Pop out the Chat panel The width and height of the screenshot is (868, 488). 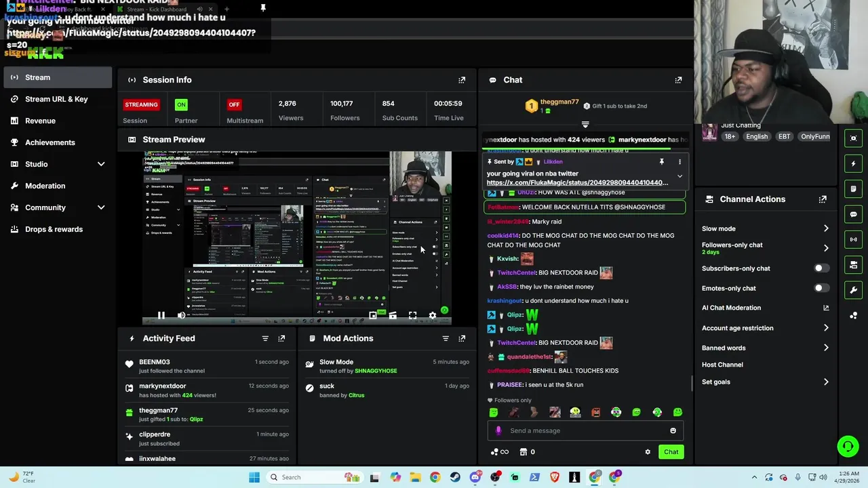point(678,80)
